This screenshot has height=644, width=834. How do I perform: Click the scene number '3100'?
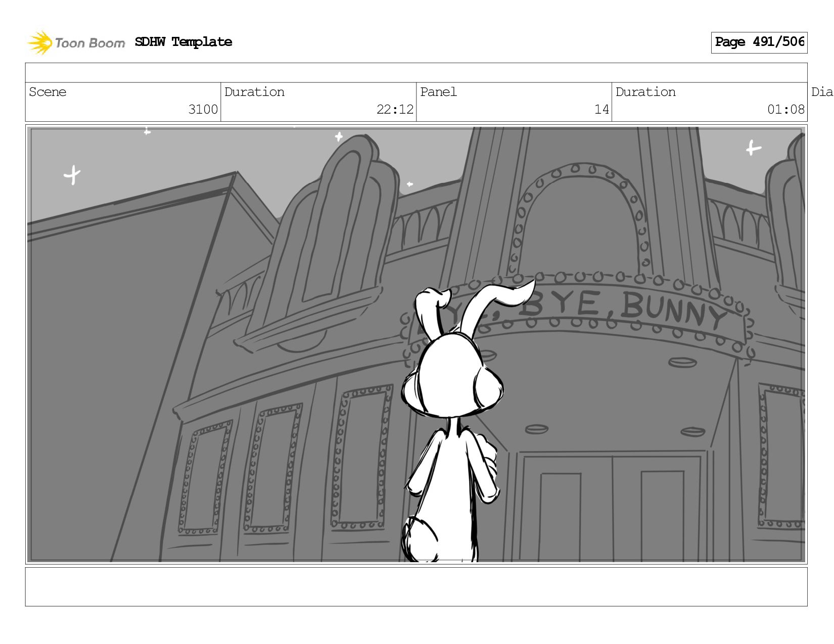[x=203, y=110]
